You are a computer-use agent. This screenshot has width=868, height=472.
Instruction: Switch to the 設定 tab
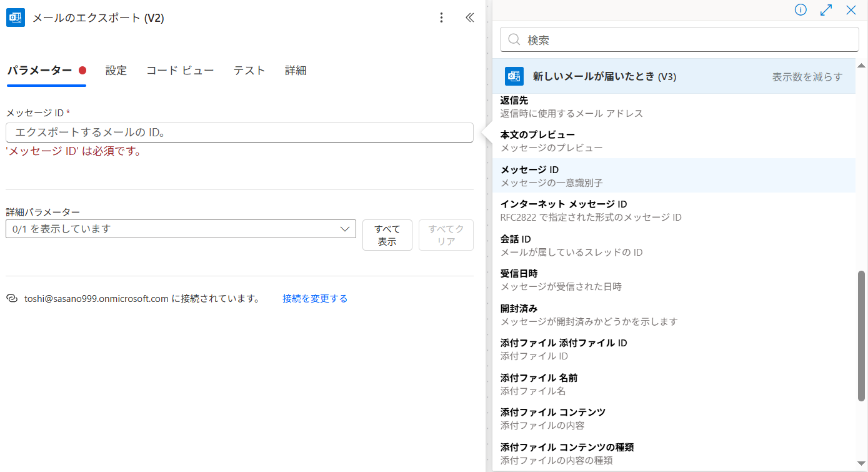116,71
